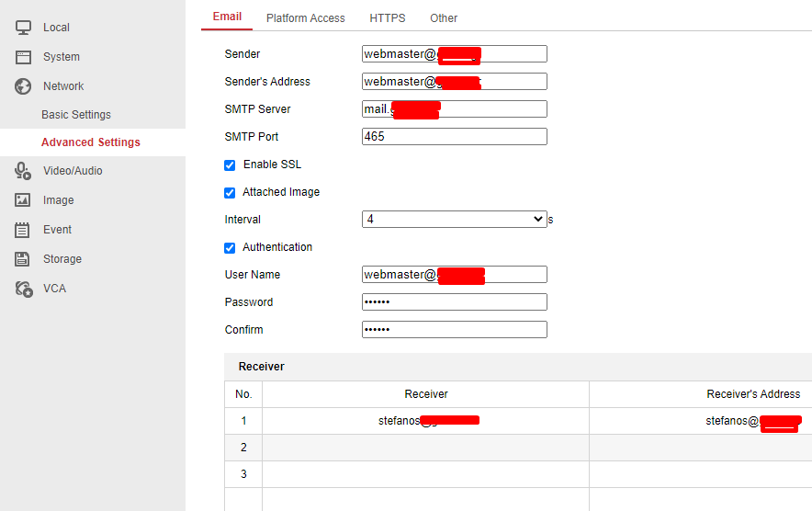Open the Other tab
Viewport: 812px width, 511px height.
tap(444, 18)
